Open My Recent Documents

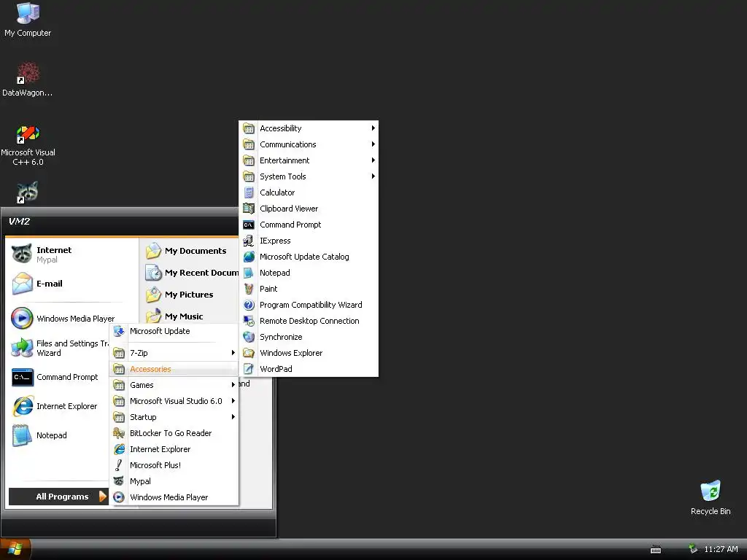coord(190,273)
